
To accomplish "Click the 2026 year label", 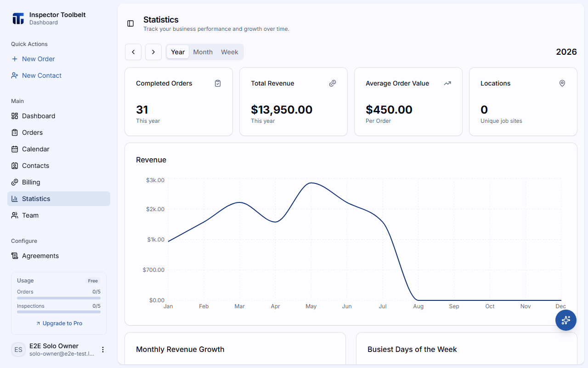I will click(566, 52).
